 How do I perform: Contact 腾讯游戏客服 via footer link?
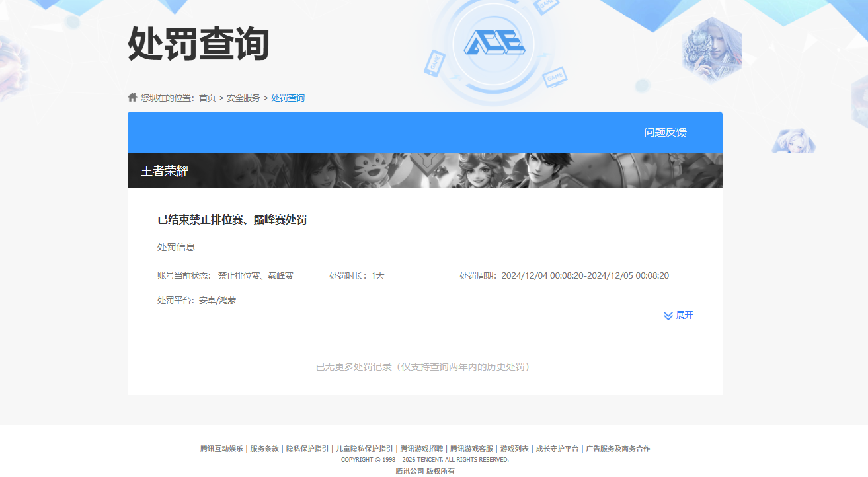(x=471, y=449)
